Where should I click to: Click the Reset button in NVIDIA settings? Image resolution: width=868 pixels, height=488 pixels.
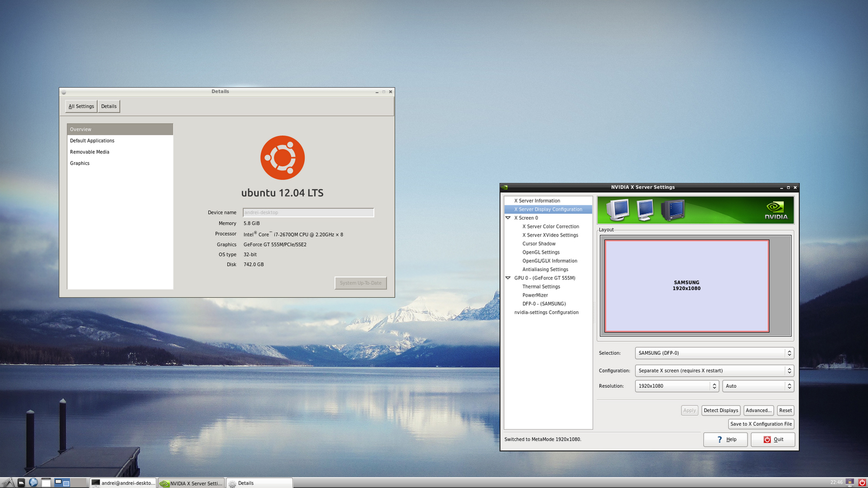[x=786, y=410]
